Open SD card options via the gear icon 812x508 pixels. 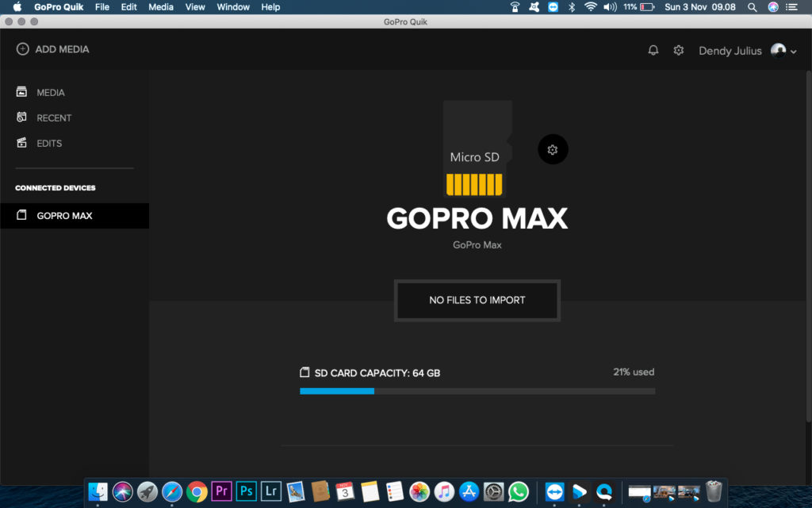pyautogui.click(x=552, y=149)
